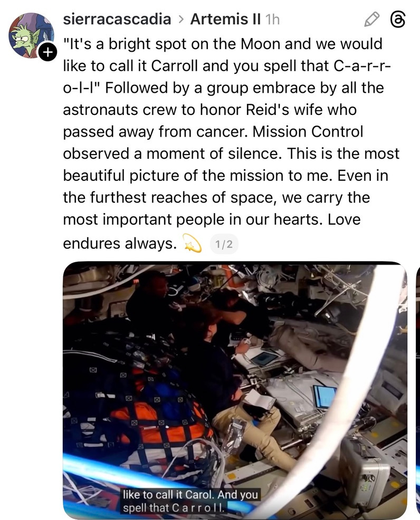Open the astronauts embrace video thumbnail
The height and width of the screenshot is (520, 420).
[235, 390]
